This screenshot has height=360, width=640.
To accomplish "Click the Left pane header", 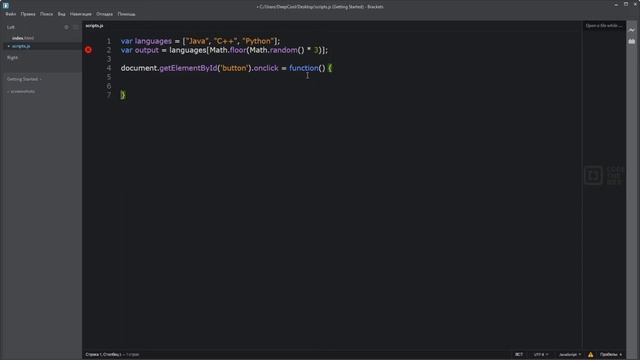I will 11,27.
